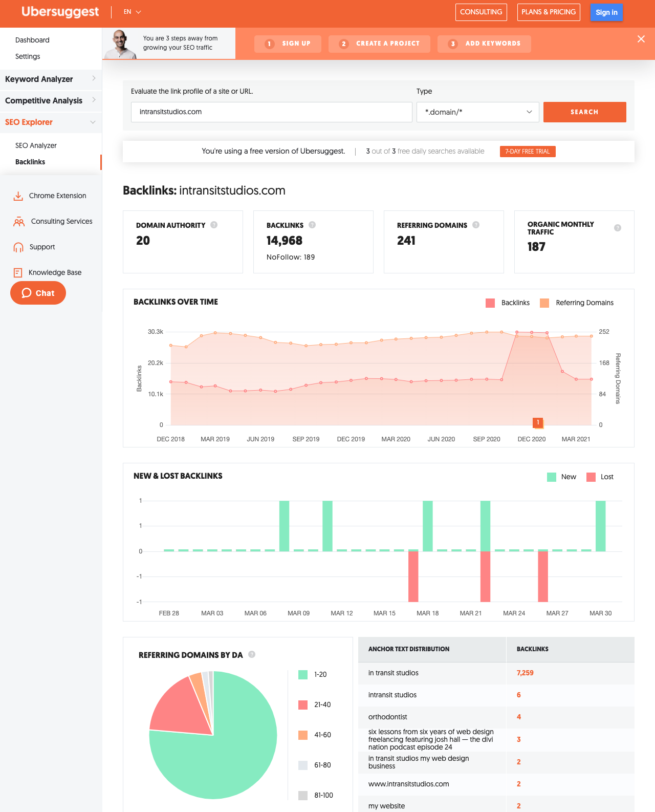Screen dimensions: 655x812
Task: Click the Referring Domains help icon
Action: click(476, 225)
